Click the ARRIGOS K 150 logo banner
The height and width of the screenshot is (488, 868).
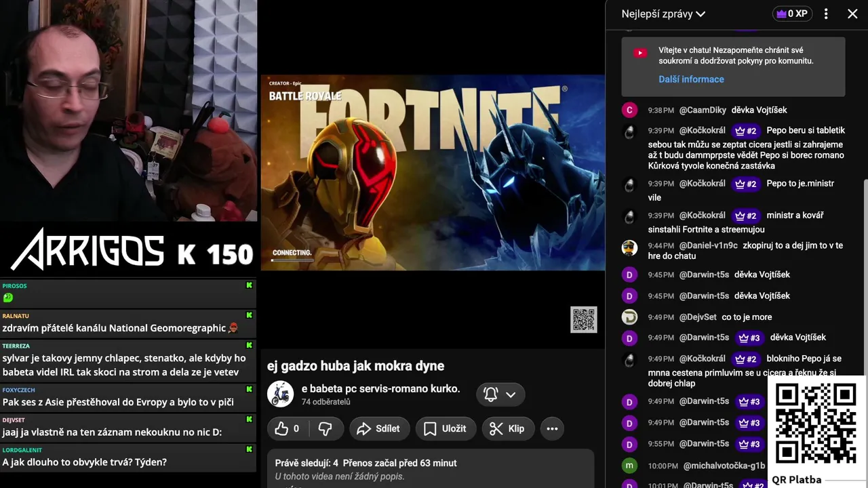132,249
